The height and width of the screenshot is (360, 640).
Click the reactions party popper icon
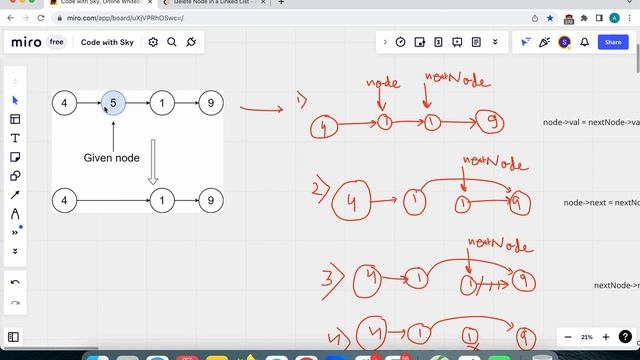pyautogui.click(x=544, y=42)
